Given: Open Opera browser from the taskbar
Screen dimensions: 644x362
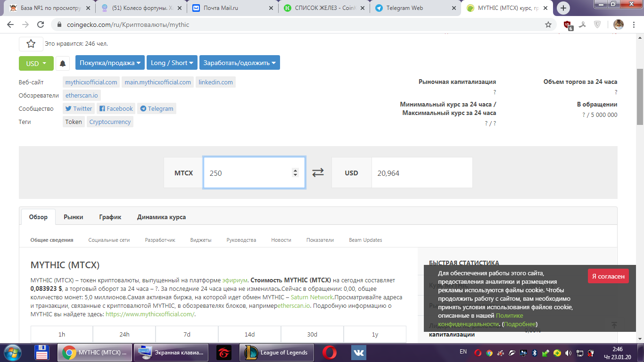Looking at the screenshot, I should (x=330, y=352).
